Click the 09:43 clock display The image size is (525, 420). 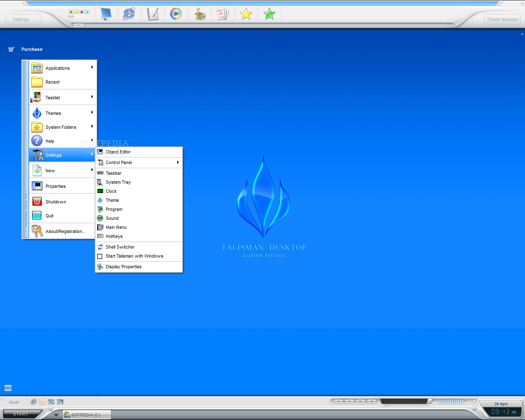(x=504, y=411)
